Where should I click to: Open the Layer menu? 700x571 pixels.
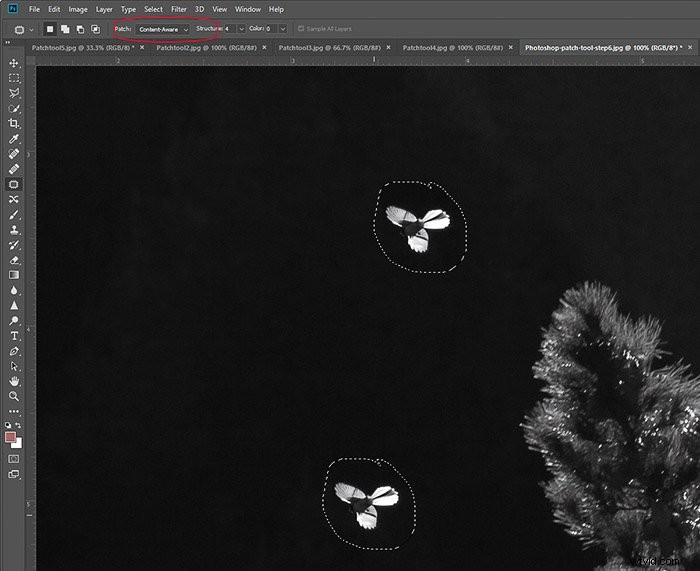[x=104, y=9]
